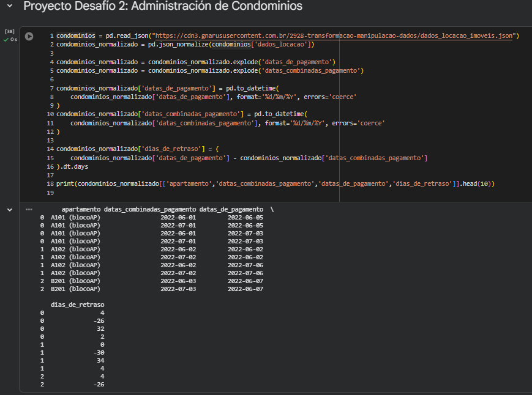Click the Proyecto Desafío 2 heading text
Image resolution: width=532 pixels, height=395 pixels.
point(163,7)
